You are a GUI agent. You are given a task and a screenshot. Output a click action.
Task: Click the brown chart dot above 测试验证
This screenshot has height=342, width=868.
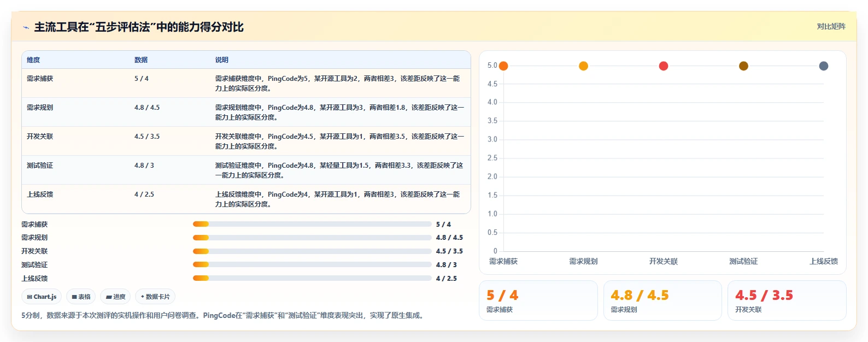[743, 66]
